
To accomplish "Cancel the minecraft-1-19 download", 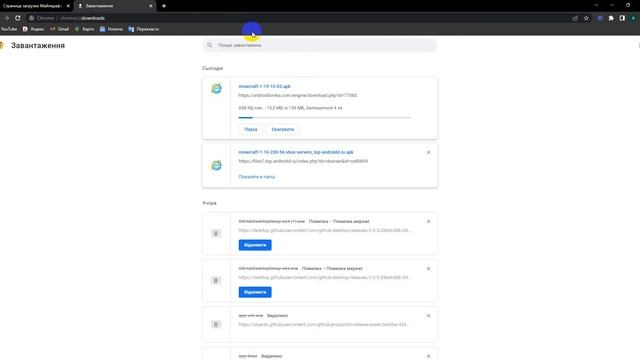I will tap(282, 129).
